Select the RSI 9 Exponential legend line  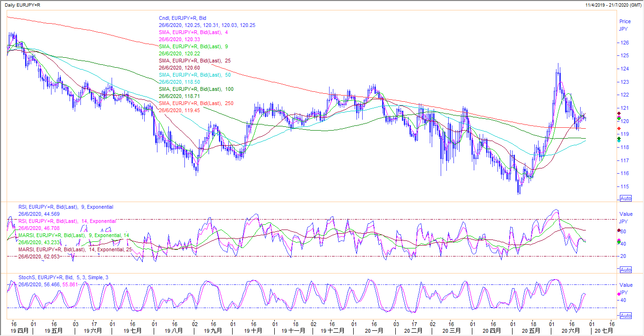click(66, 207)
